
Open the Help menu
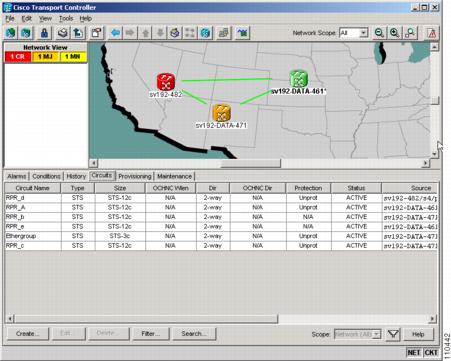86,18
